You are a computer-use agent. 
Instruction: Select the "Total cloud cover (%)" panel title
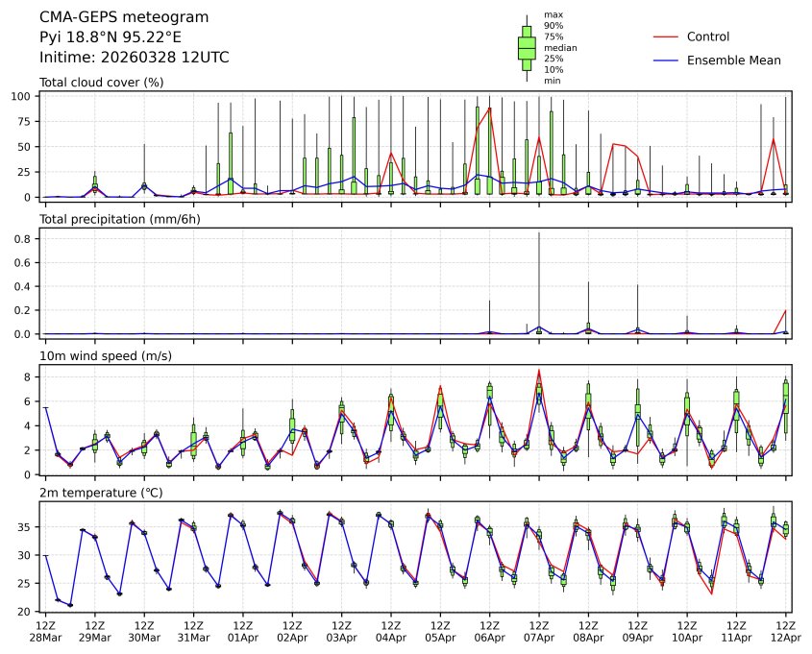click(101, 82)
